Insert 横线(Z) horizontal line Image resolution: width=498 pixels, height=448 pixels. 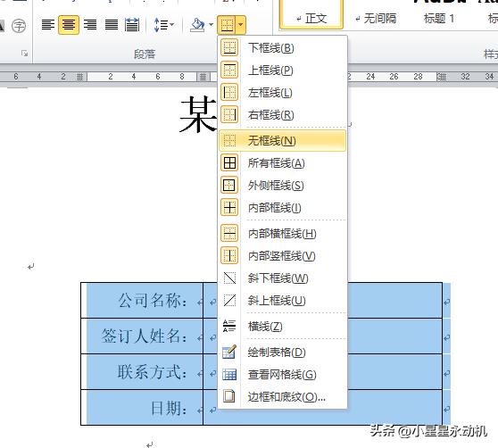click(283, 327)
